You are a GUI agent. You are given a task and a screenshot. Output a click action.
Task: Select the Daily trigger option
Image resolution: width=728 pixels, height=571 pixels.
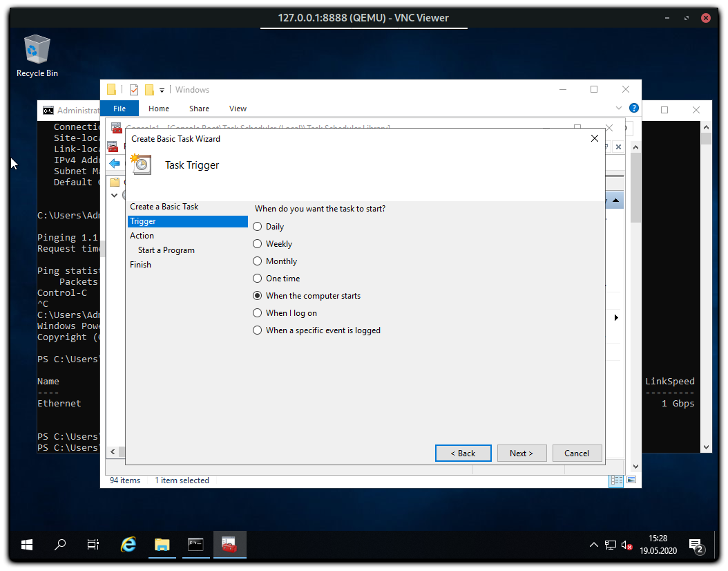tap(258, 227)
